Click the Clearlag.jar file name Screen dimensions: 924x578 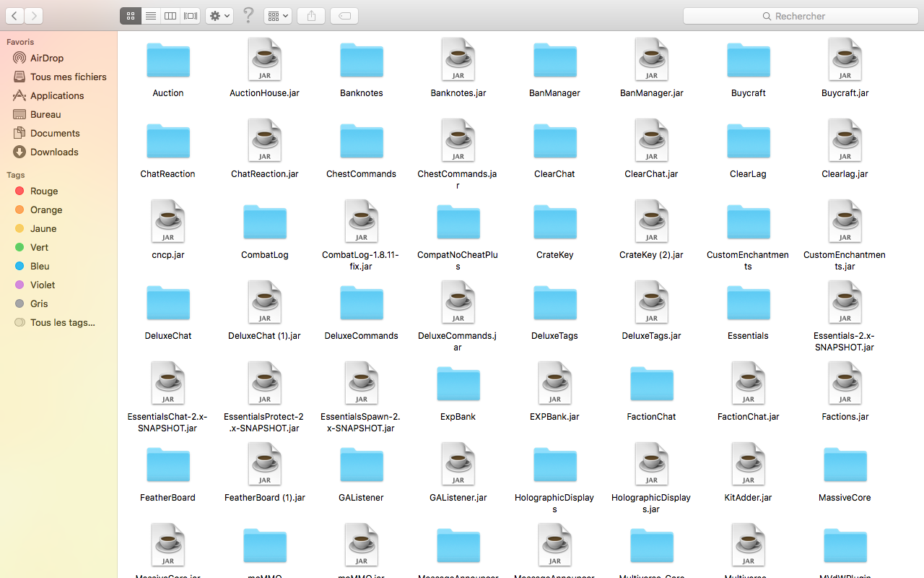845,174
